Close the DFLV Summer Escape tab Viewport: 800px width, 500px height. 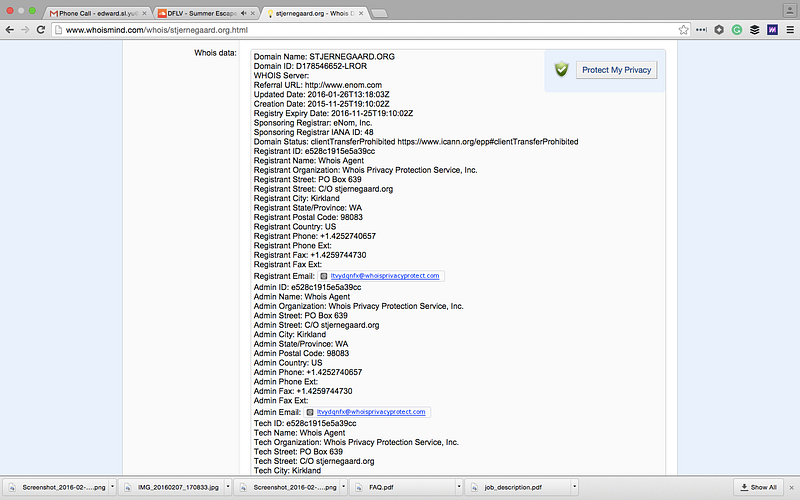[x=253, y=13]
